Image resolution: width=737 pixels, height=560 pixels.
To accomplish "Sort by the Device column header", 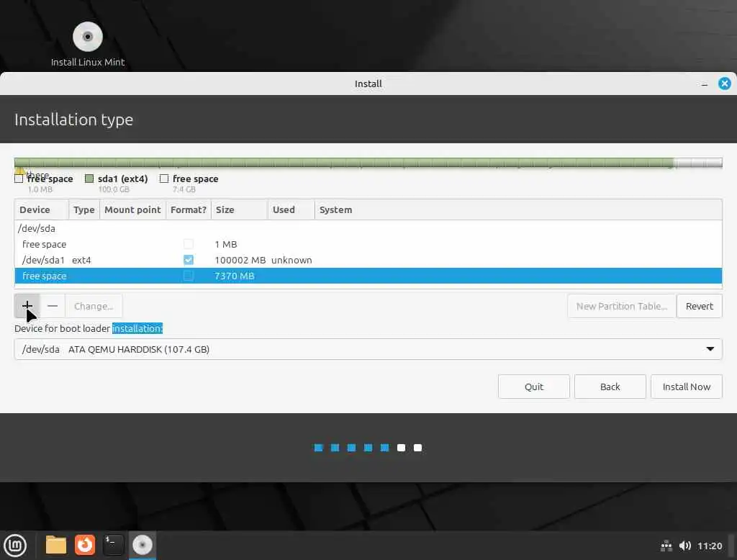I will [42, 209].
